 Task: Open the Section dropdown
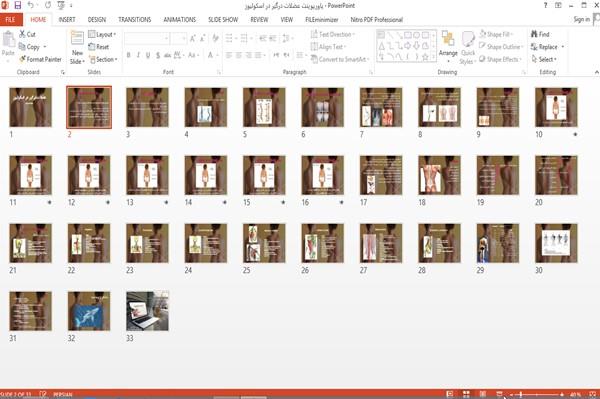point(103,59)
